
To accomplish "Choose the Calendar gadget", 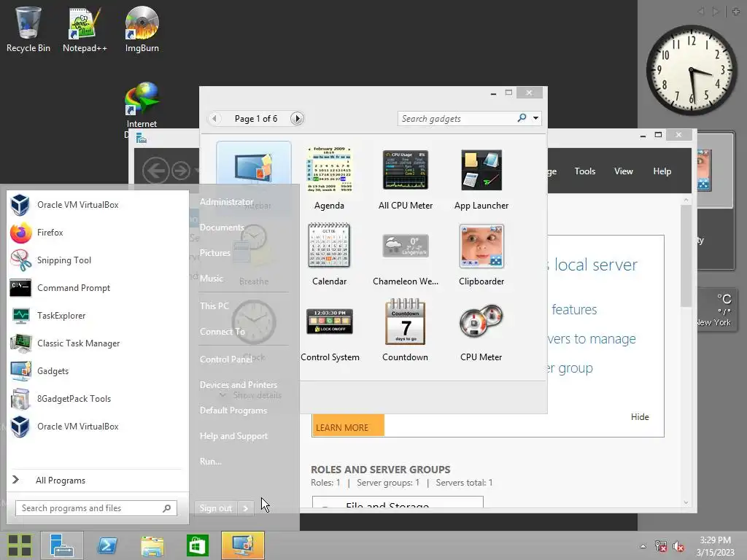I will pyautogui.click(x=329, y=254).
